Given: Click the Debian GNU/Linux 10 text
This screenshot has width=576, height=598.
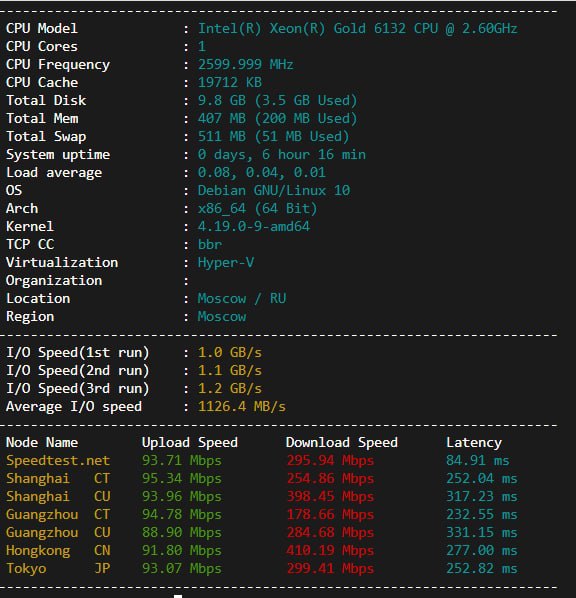Looking at the screenshot, I should pyautogui.click(x=274, y=190).
